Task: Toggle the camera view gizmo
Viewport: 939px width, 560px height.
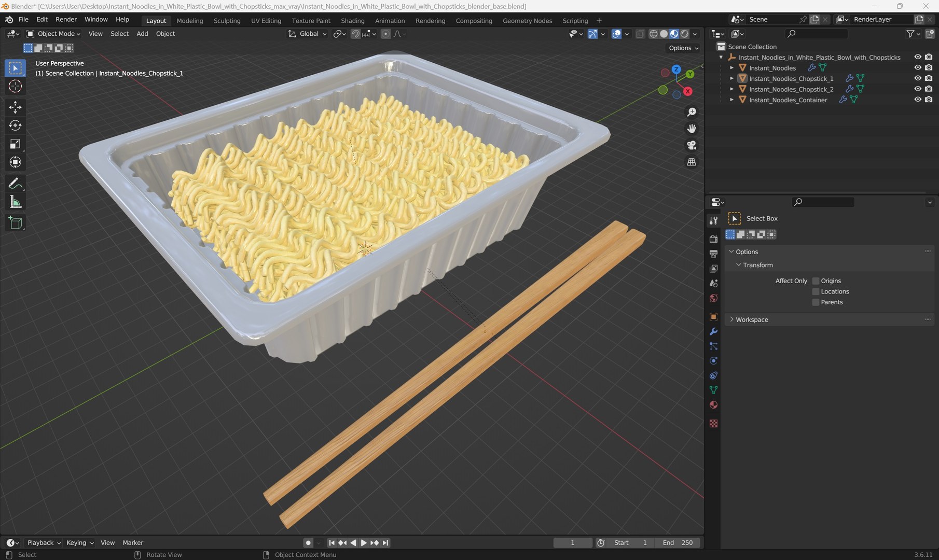Action: point(692,145)
